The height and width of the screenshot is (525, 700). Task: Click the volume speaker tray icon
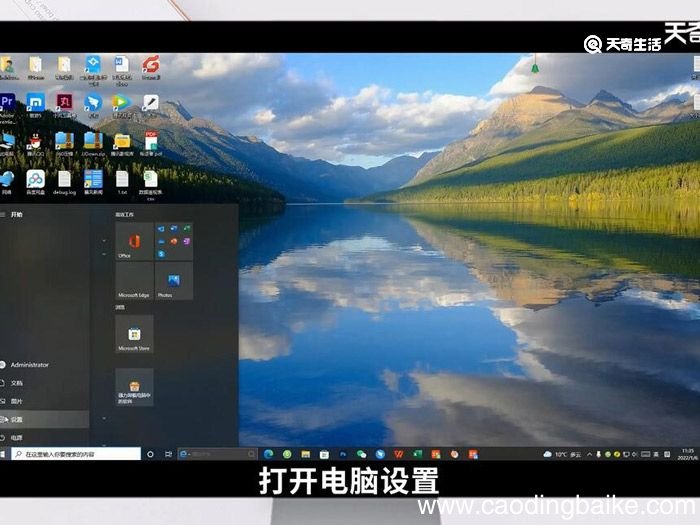point(634,454)
